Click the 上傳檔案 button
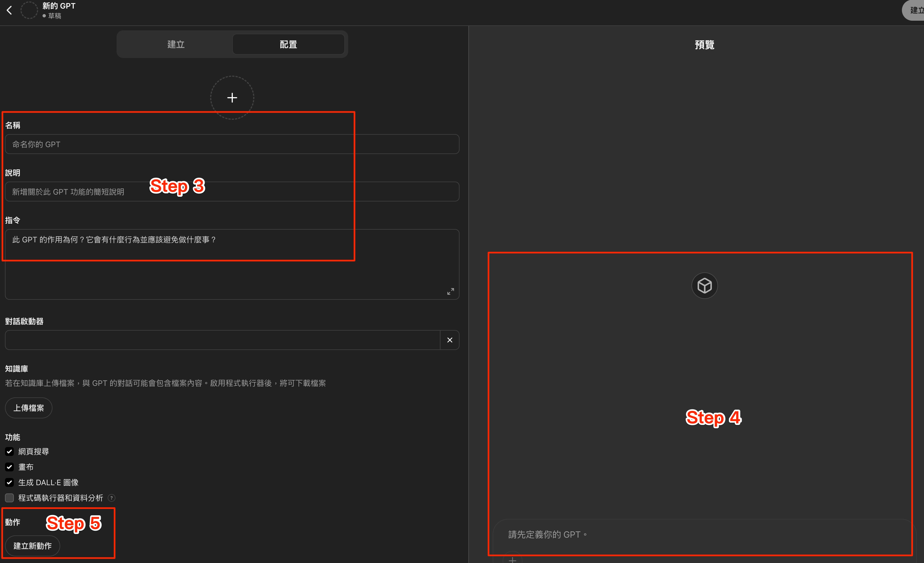Image resolution: width=924 pixels, height=563 pixels. coord(28,408)
